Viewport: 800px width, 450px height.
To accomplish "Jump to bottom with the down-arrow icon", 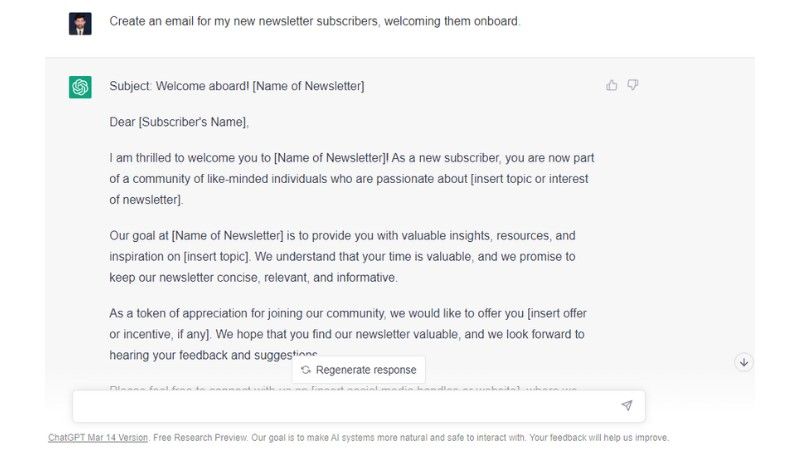I will (743, 362).
